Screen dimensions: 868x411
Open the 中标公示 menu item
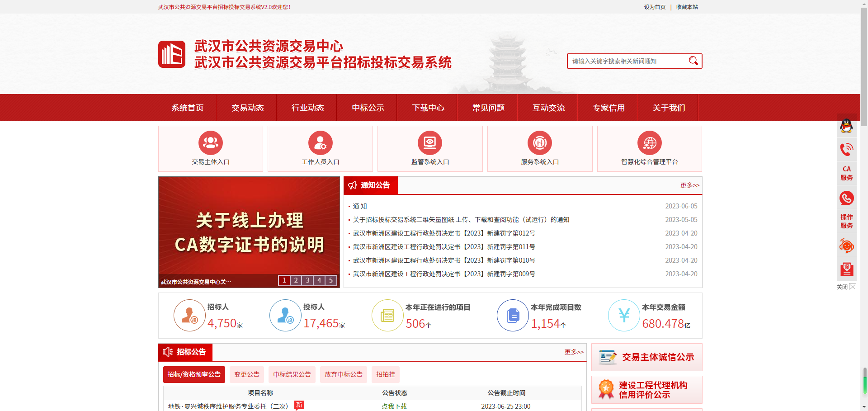point(368,108)
